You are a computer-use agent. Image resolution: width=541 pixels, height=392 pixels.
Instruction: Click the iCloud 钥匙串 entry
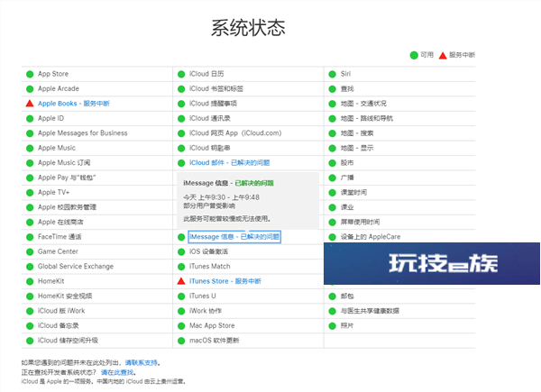210,148
